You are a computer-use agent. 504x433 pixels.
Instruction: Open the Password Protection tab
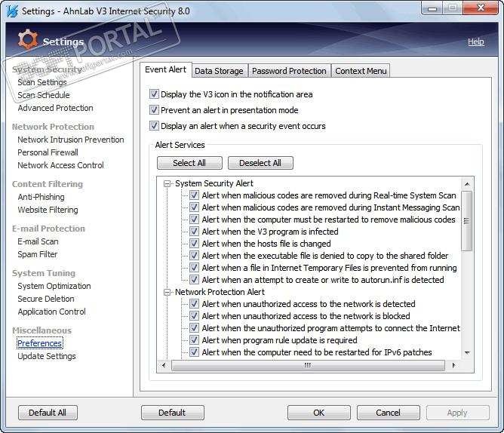pyautogui.click(x=289, y=71)
